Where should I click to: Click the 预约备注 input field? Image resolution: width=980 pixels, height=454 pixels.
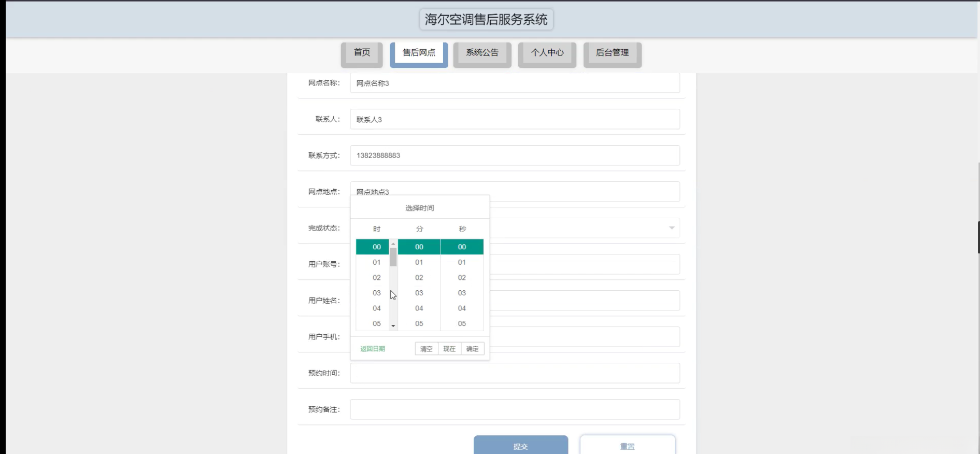click(x=515, y=409)
